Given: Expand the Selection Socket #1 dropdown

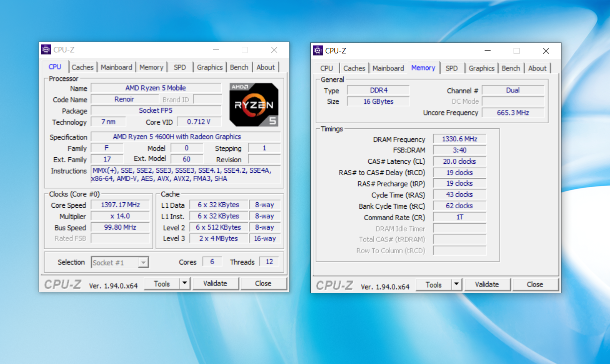Looking at the screenshot, I should [143, 263].
